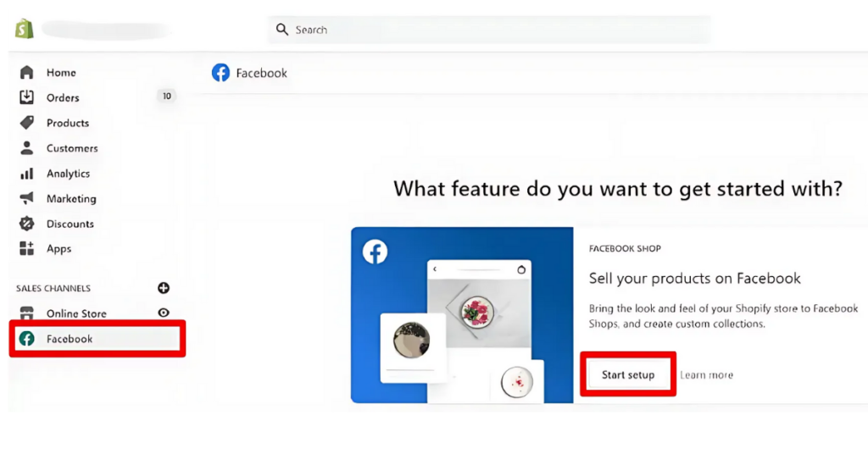Click the Discounts badge icon
Image resolution: width=868 pixels, height=454 pixels.
point(26,224)
